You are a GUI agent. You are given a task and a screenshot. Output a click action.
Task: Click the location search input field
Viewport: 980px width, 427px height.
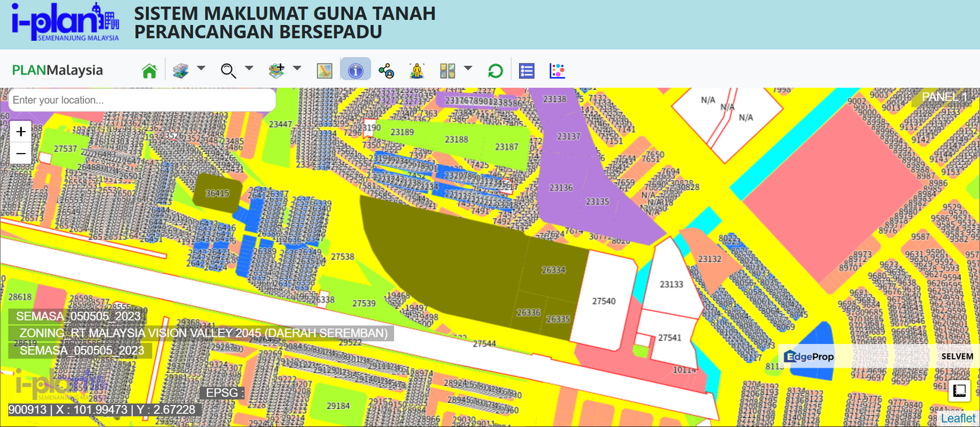[x=142, y=100]
